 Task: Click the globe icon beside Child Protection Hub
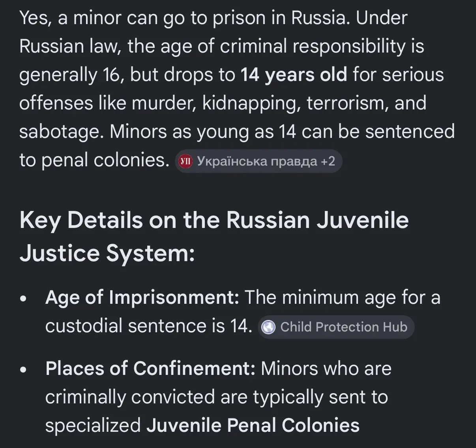click(x=269, y=327)
